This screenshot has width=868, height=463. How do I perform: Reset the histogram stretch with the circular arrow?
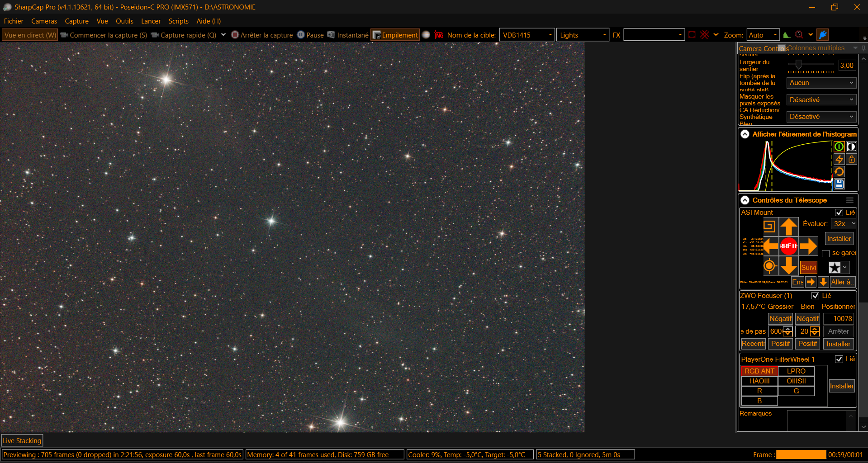839,172
